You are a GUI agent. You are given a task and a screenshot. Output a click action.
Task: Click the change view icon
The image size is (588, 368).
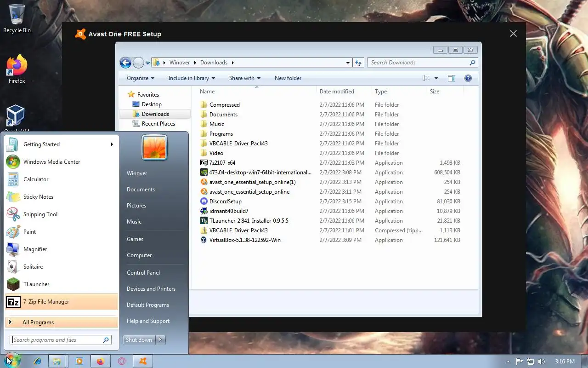click(x=426, y=78)
